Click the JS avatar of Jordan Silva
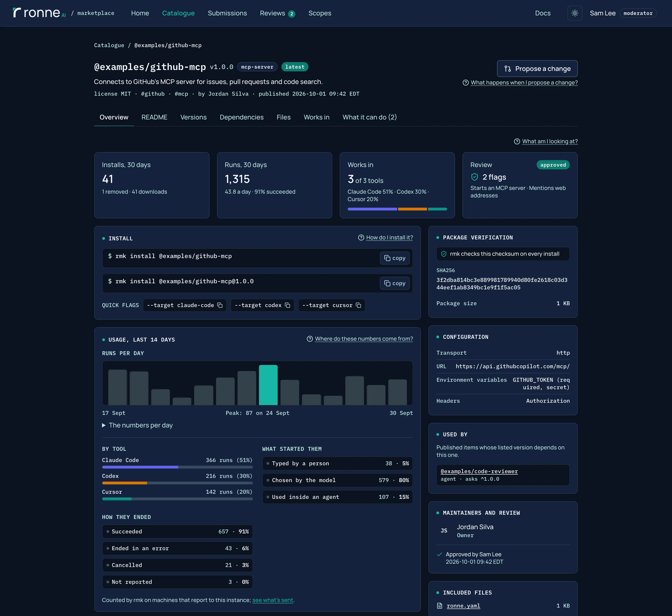672x616 pixels. [x=444, y=530]
